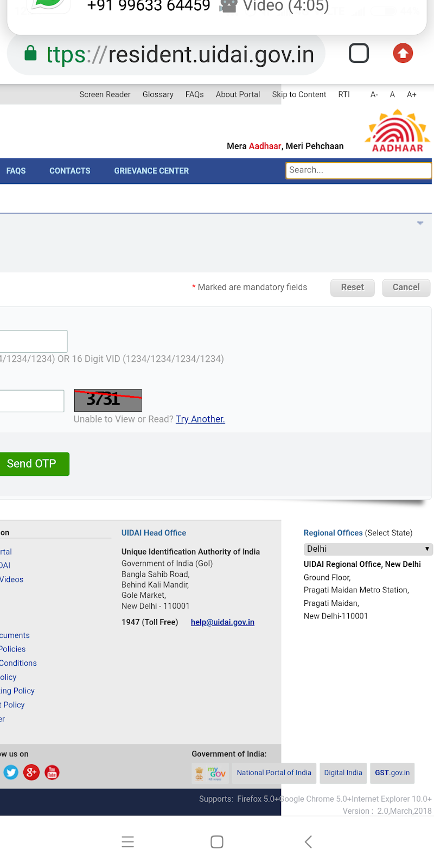Open GRIEVANCE CENTER menu item

(151, 171)
